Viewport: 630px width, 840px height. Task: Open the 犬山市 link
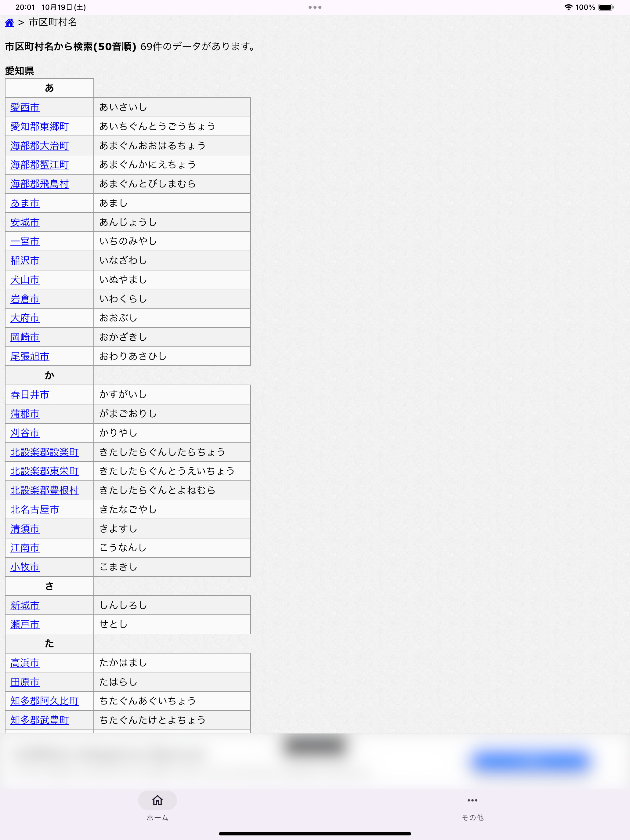(25, 280)
